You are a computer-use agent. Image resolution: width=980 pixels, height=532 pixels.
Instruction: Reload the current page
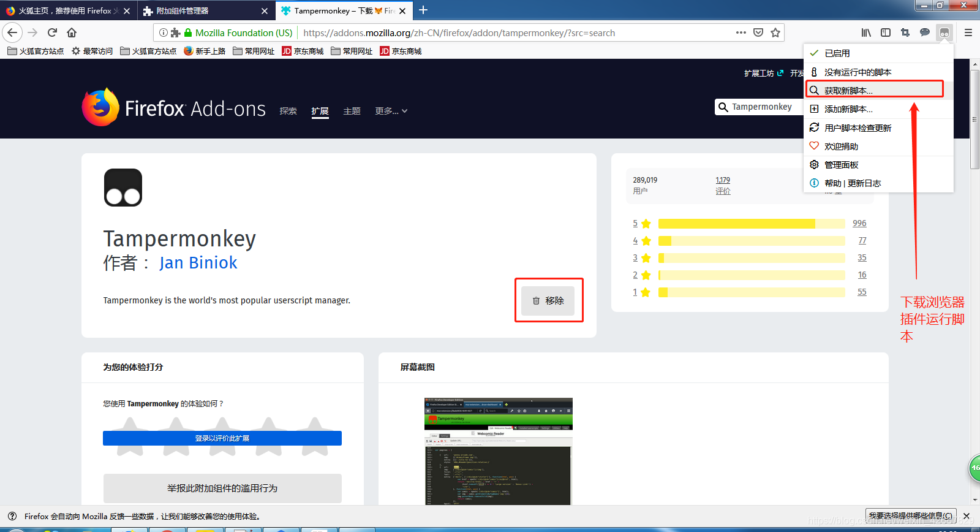click(53, 32)
